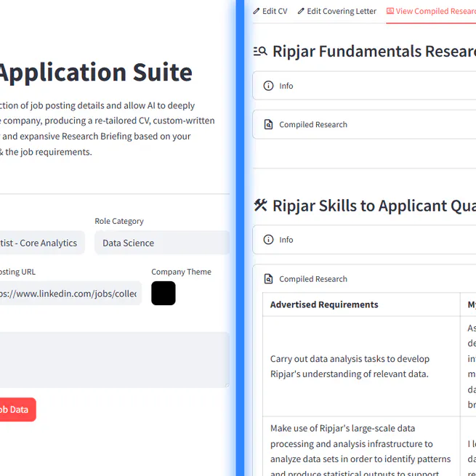Expand Info under Ripjar Skills section
Screen dimensions: 476x476
point(364,240)
